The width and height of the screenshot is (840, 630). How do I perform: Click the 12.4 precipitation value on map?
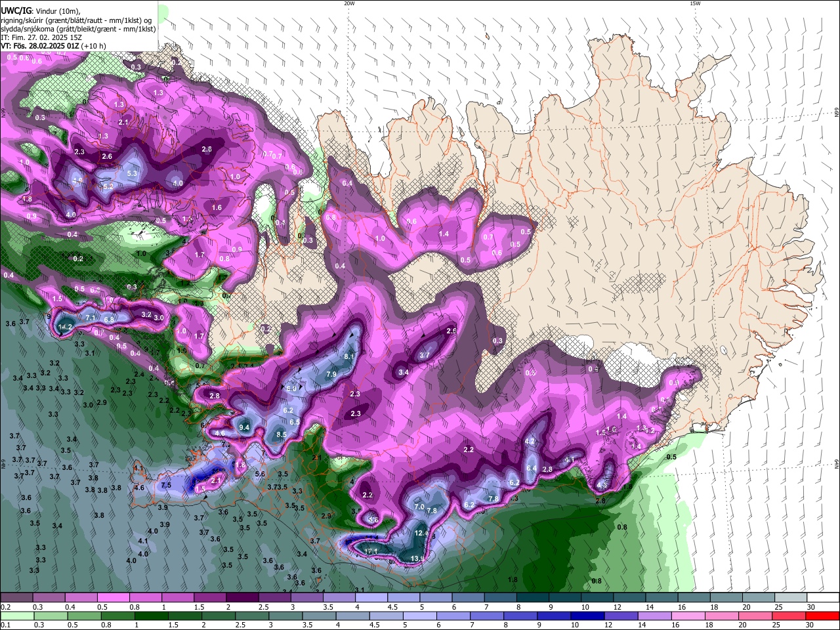(421, 534)
